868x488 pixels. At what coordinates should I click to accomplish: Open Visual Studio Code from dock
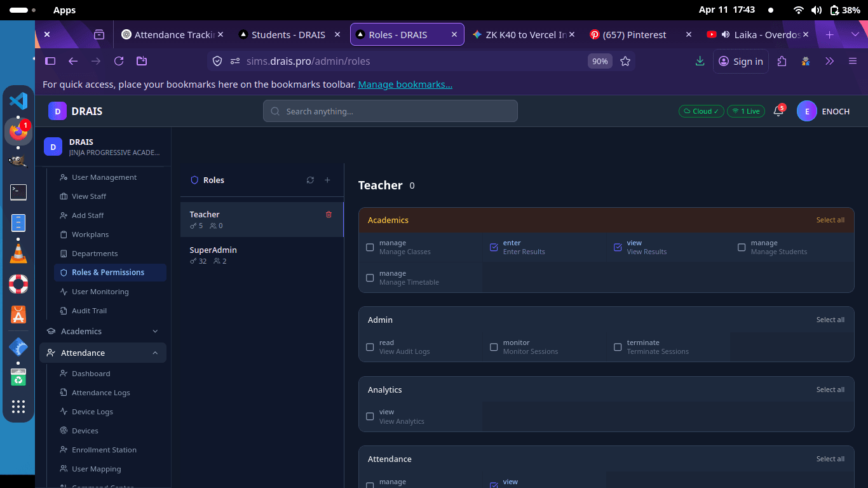[18, 100]
